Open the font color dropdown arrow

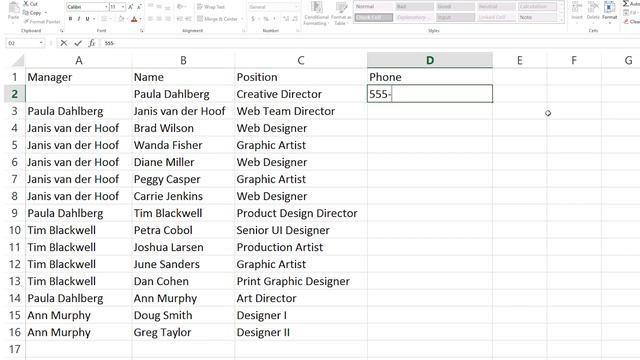(x=140, y=19)
